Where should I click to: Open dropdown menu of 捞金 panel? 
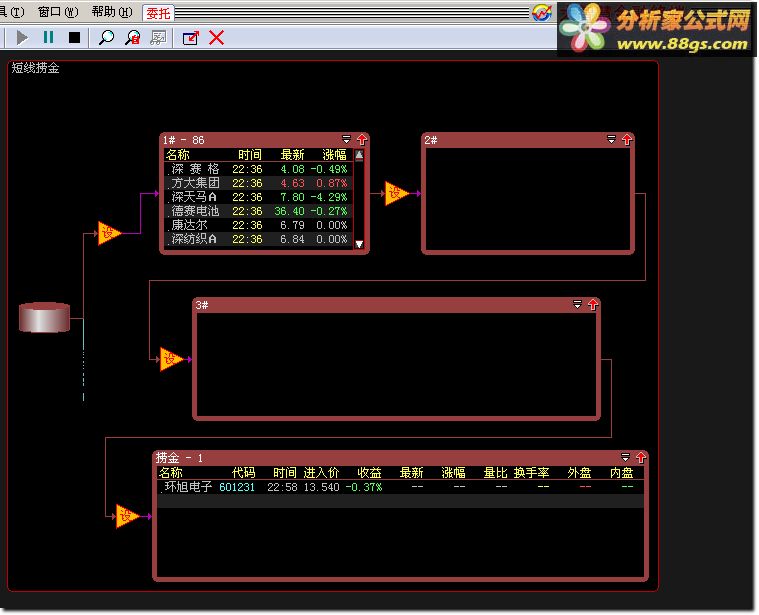(625, 457)
